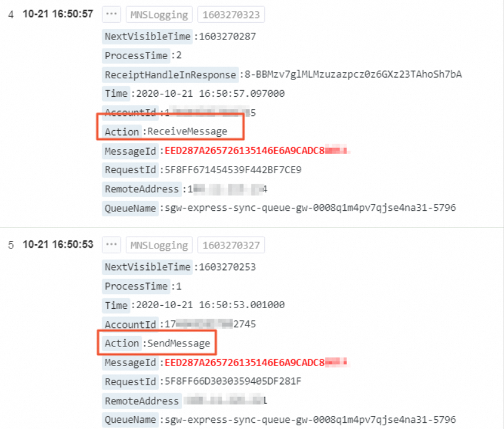
Task: Click the ReceiveMessage action value
Action: click(187, 131)
